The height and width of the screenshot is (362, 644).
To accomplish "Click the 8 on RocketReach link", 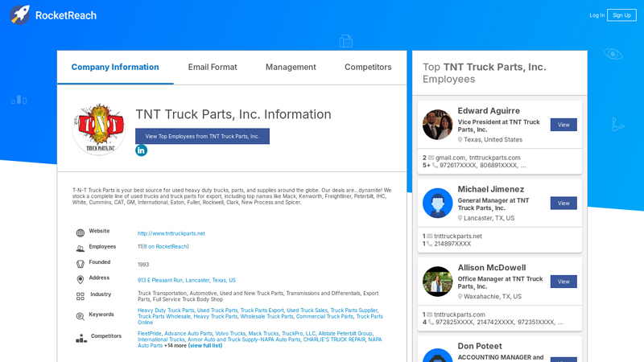I will [x=166, y=247].
